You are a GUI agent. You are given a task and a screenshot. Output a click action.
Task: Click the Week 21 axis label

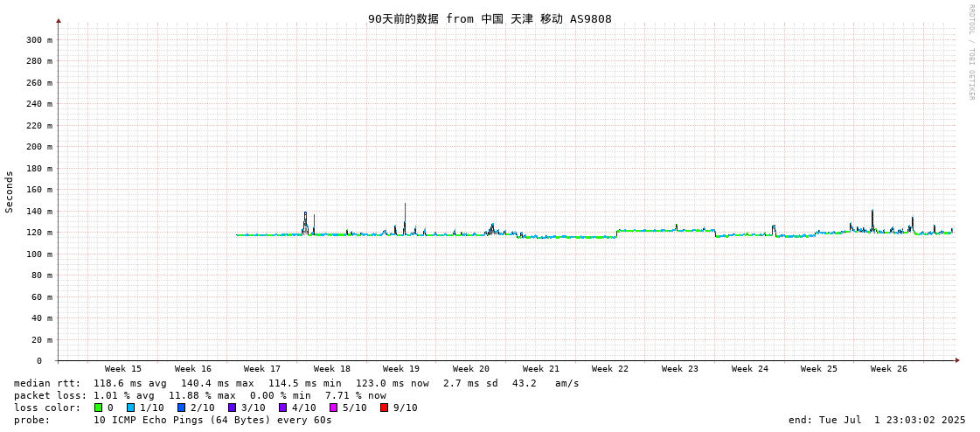540,369
